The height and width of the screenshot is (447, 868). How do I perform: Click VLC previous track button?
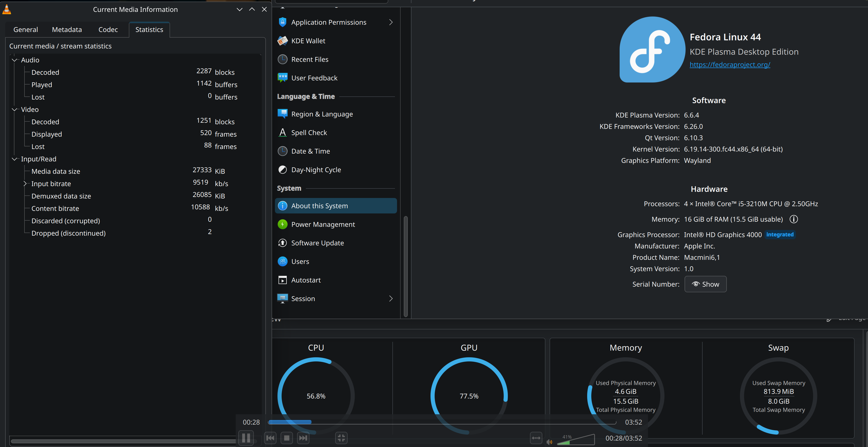pyautogui.click(x=270, y=438)
